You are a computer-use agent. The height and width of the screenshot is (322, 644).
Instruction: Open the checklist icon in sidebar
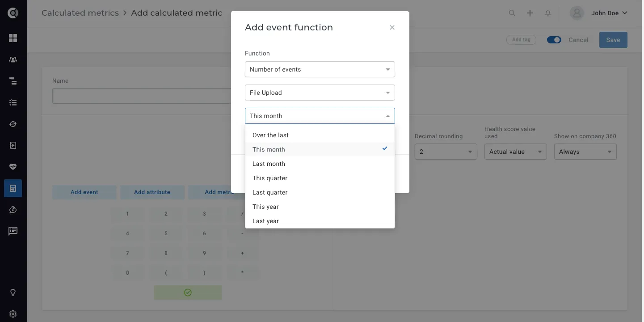point(13,102)
